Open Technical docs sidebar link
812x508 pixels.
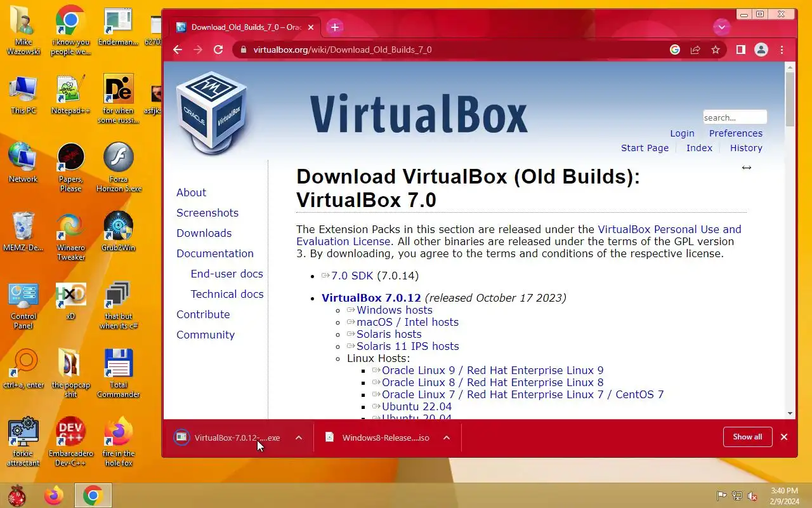coord(227,294)
